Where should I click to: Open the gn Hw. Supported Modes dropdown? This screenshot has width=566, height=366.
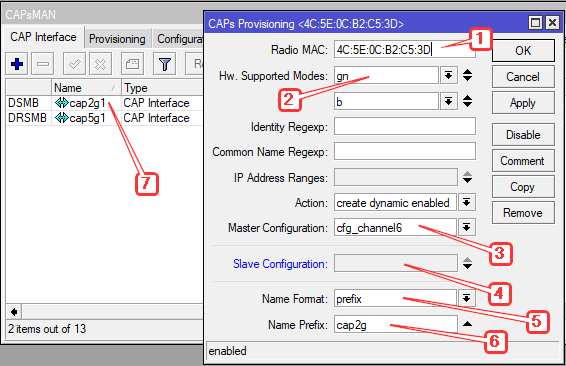(448, 75)
